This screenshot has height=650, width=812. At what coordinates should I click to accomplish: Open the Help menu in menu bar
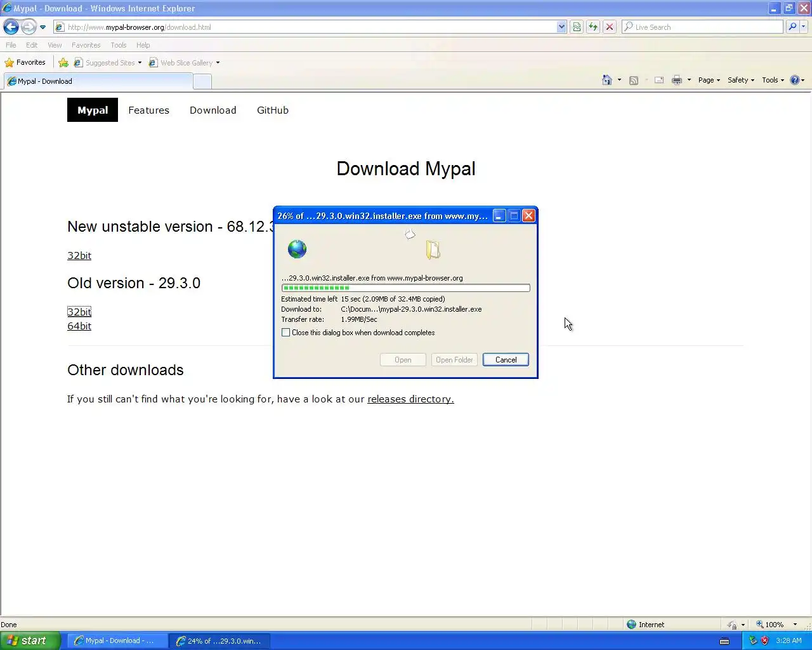point(143,45)
